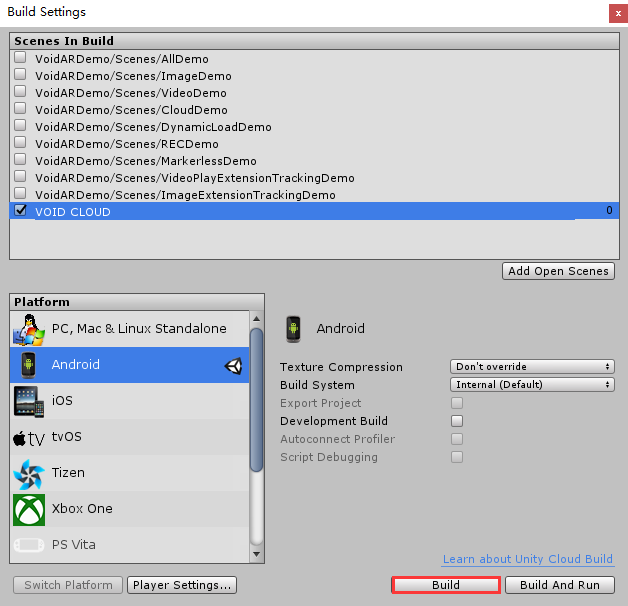This screenshot has width=628, height=606.
Task: Enable the VoidARDemo/Scenes/AllDemo scene checkbox
Action: pos(20,57)
